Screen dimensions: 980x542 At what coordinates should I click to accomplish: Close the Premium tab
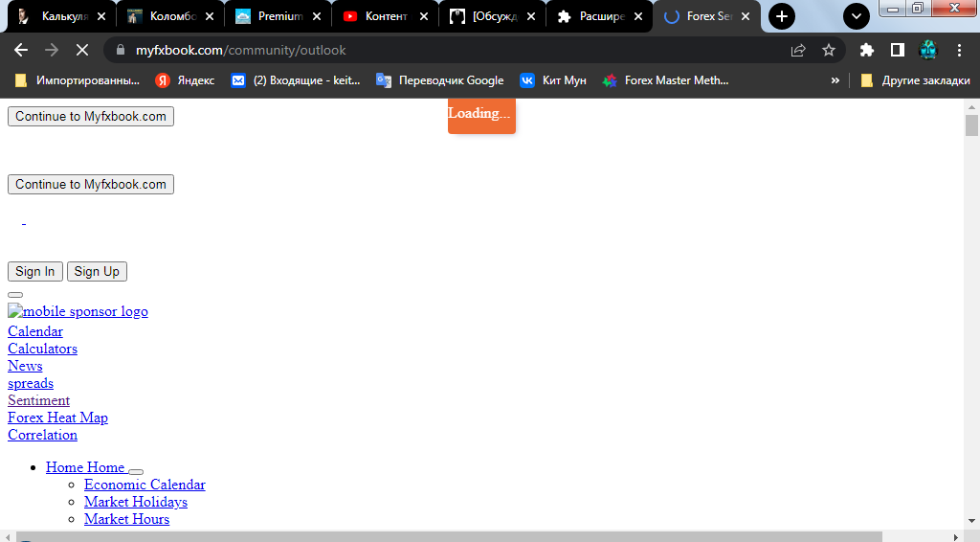click(317, 17)
